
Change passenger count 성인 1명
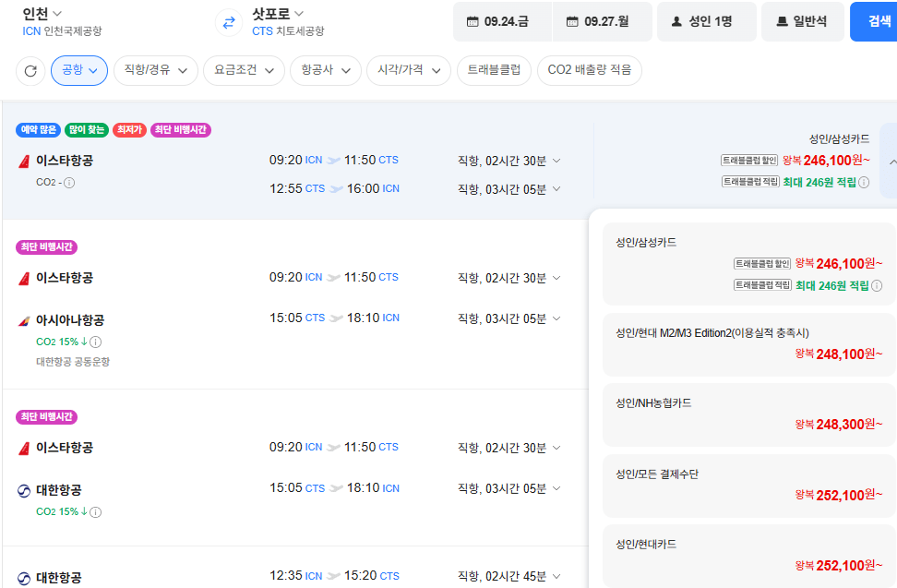click(707, 22)
